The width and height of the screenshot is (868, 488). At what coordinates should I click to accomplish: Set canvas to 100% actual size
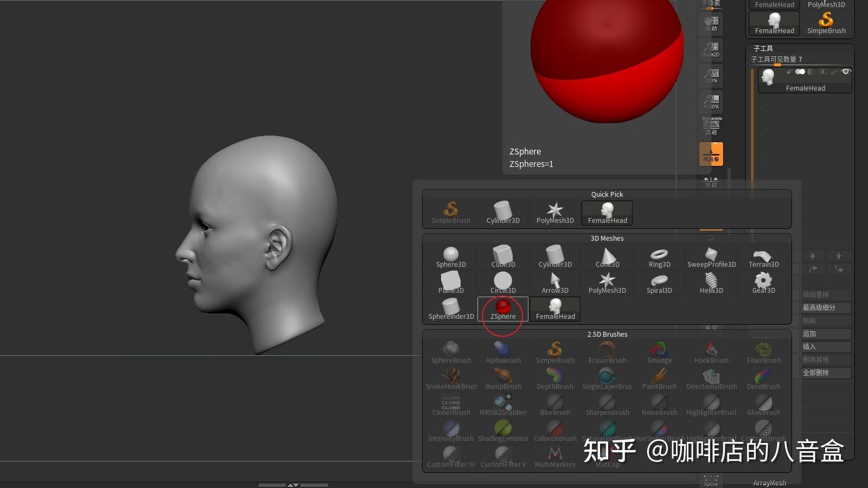coord(711,75)
